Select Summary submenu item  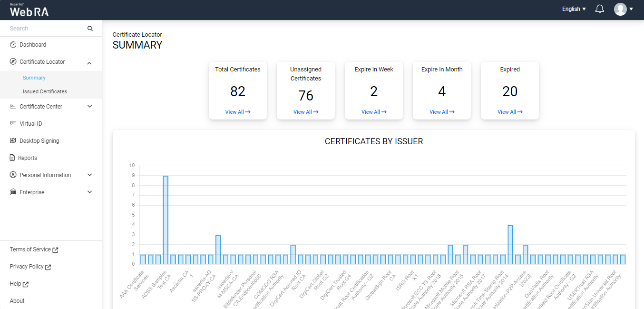tap(34, 78)
